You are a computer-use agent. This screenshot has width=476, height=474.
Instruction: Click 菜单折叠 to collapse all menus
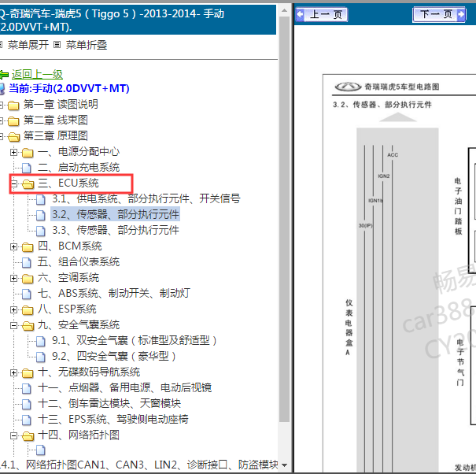87,45
